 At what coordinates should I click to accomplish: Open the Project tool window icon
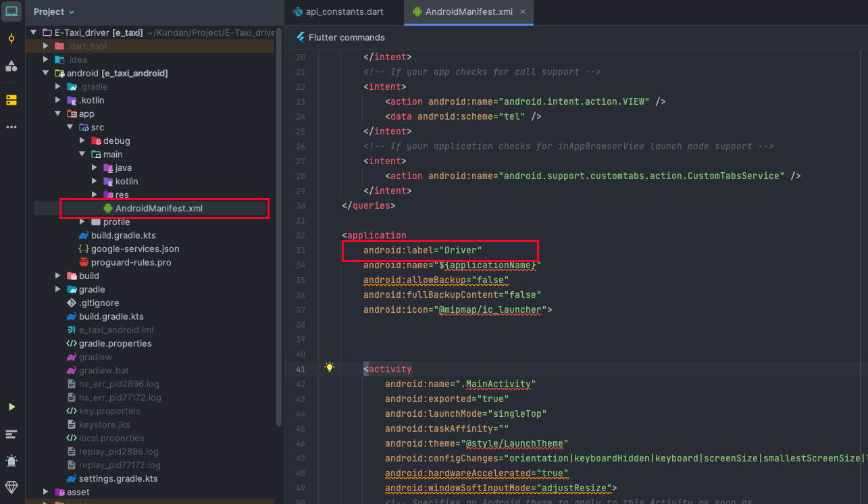tap(11, 11)
